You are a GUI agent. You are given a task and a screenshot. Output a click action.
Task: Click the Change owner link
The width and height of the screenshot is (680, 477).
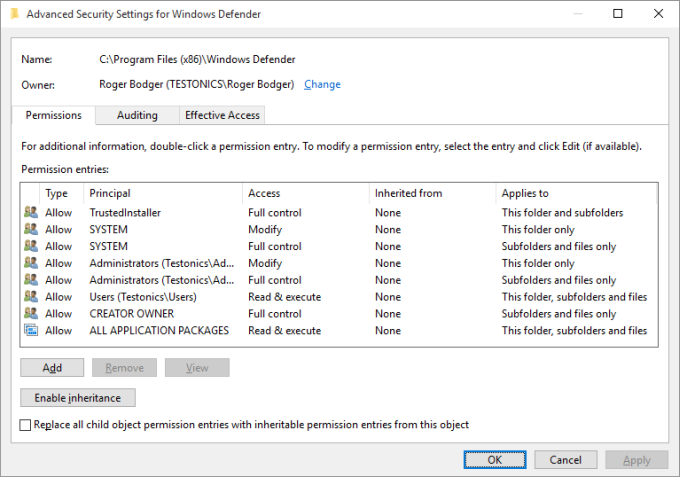point(322,85)
